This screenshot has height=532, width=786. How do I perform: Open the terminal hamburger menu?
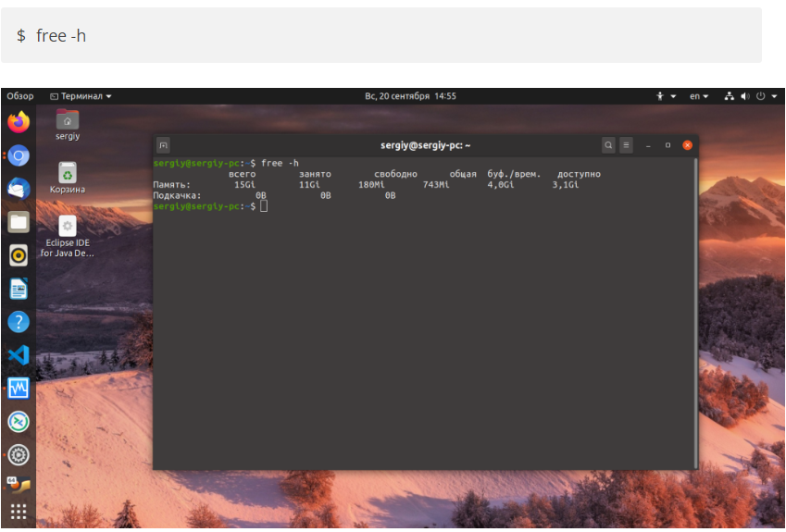(x=627, y=145)
